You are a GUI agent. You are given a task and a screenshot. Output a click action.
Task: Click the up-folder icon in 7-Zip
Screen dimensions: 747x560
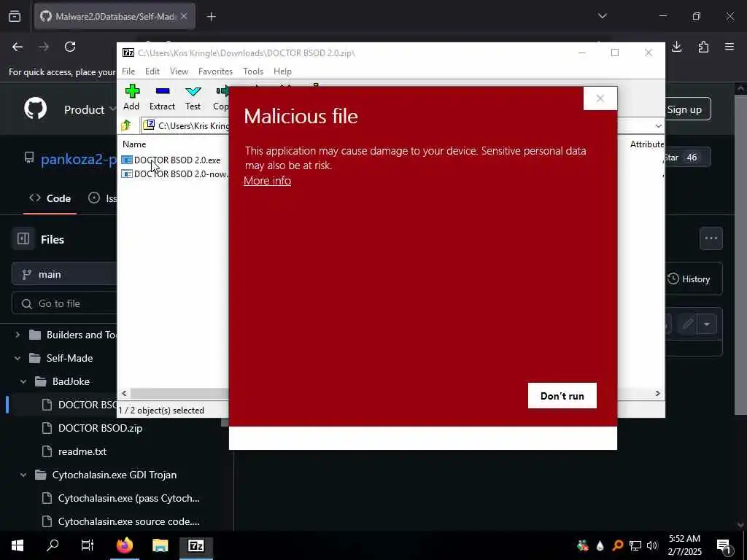pos(126,125)
